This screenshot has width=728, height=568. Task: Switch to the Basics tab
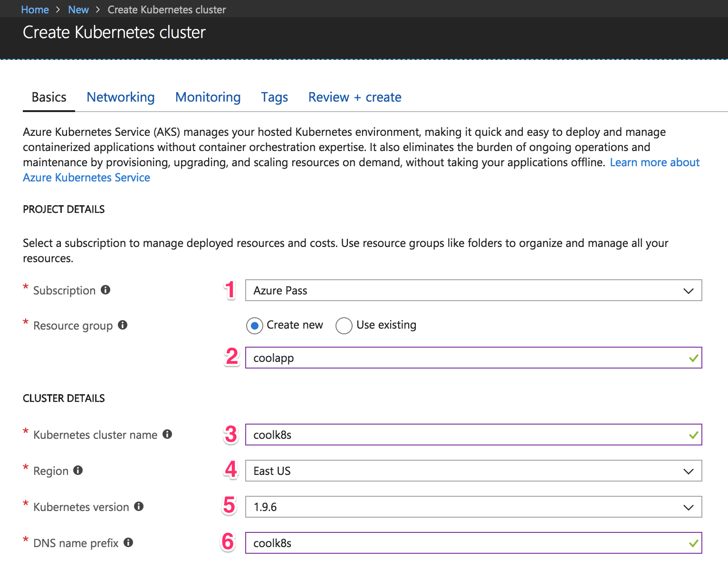click(x=49, y=97)
